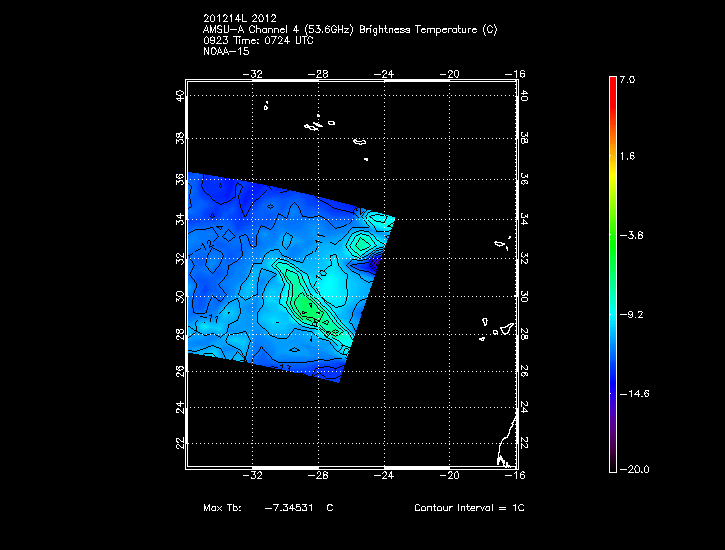The image size is (725, 550).
Task: Select the 7.0 color bar label
Action: click(x=628, y=78)
